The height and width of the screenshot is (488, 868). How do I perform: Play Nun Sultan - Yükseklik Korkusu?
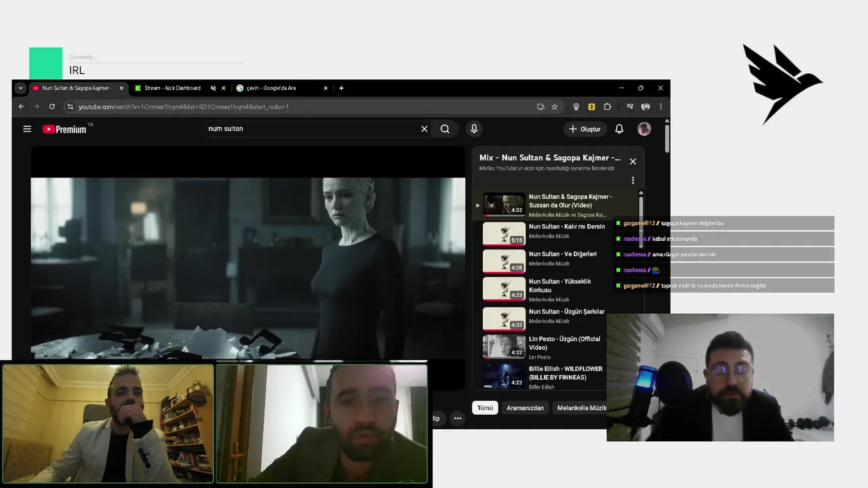pos(557,289)
